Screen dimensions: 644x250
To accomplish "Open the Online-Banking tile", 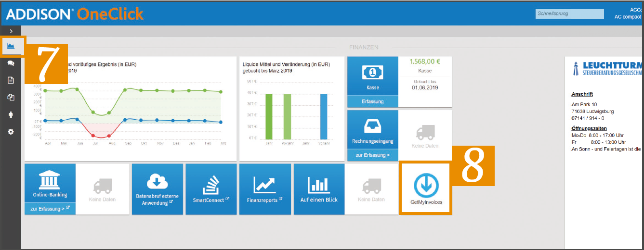I will point(50,183).
